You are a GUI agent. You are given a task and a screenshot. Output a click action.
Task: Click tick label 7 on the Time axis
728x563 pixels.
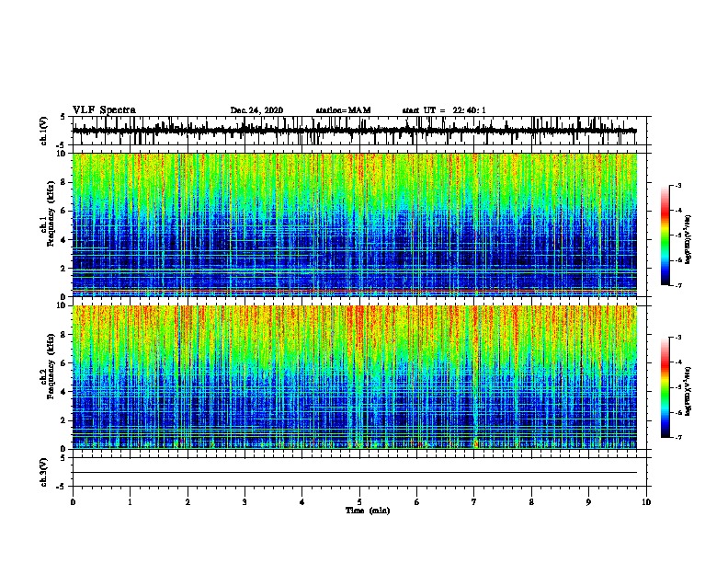(x=473, y=502)
